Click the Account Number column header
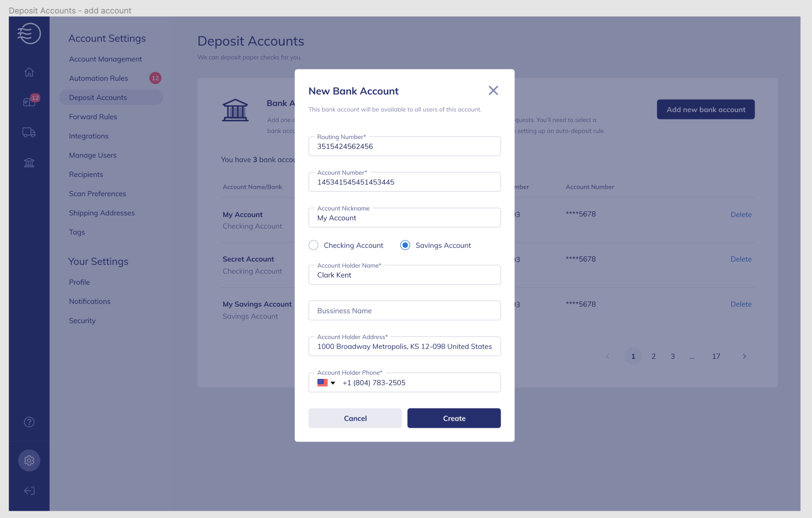812x518 pixels. 590,187
